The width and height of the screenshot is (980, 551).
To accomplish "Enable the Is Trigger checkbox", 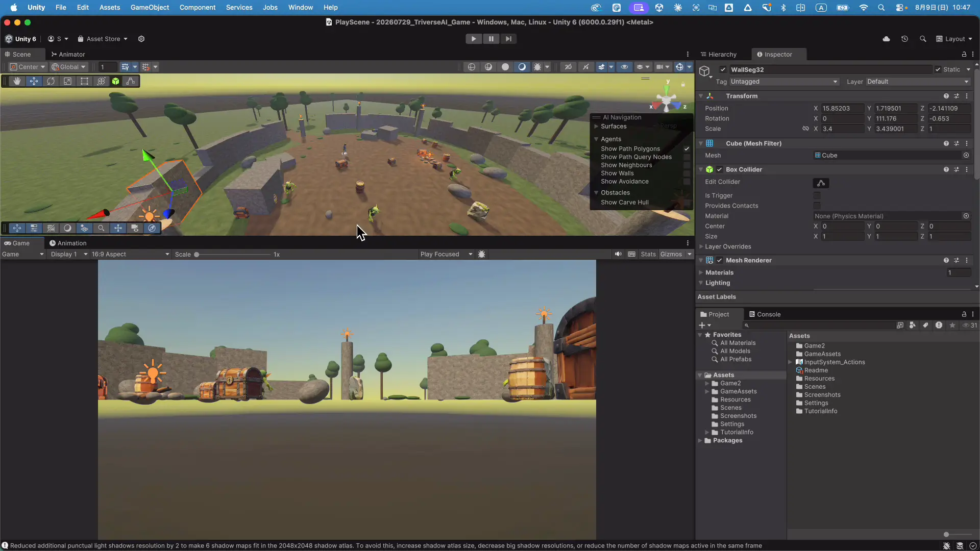I will pos(817,195).
